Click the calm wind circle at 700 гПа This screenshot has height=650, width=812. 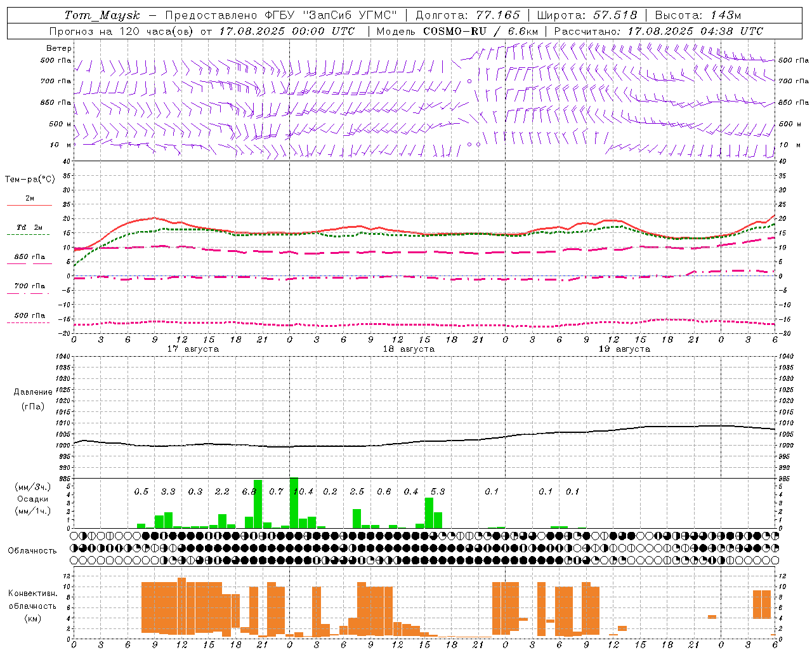469,81
